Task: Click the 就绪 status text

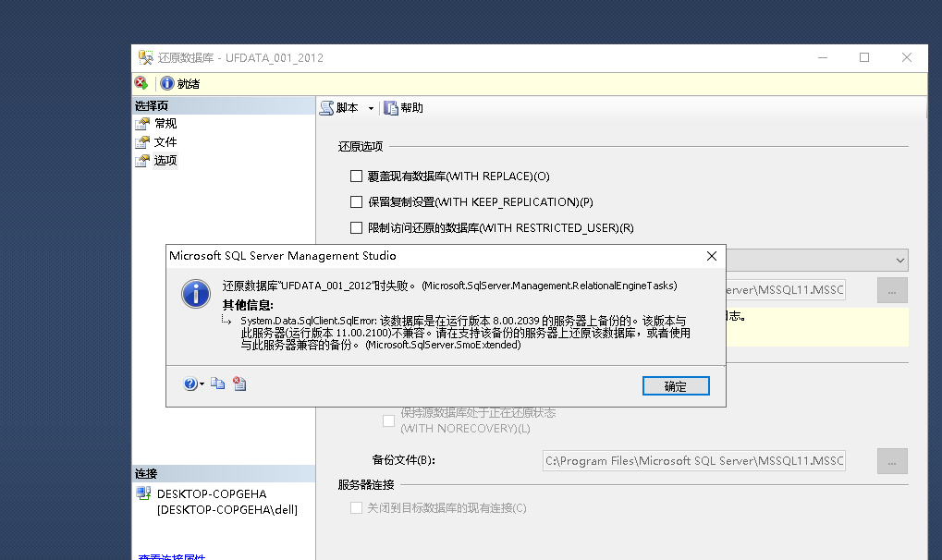Action: [188, 83]
